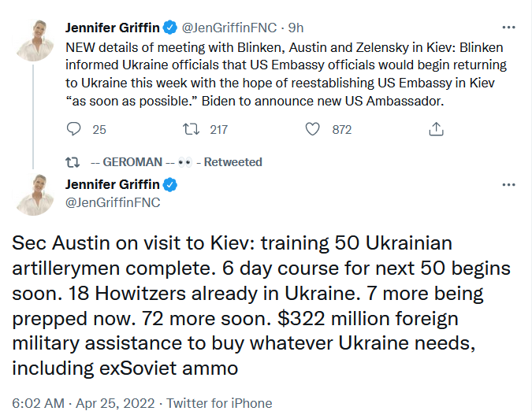Like the tweet with 872 likes
The width and height of the screenshot is (532, 411).
coord(312,129)
